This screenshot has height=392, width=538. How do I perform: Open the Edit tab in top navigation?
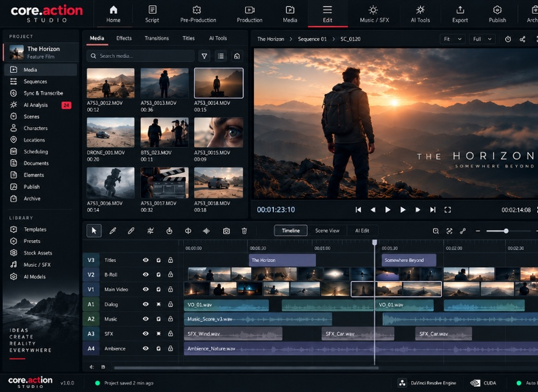[328, 14]
